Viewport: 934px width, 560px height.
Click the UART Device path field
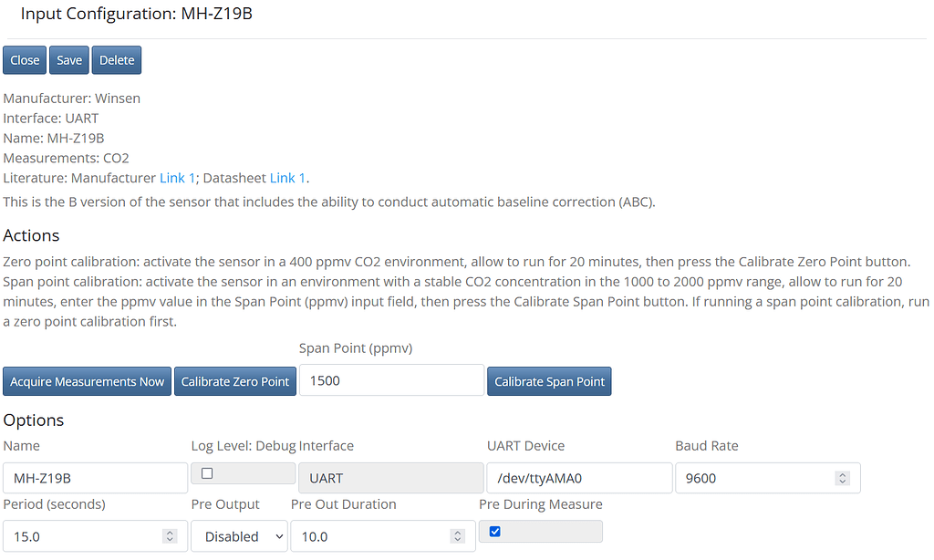[x=579, y=478]
